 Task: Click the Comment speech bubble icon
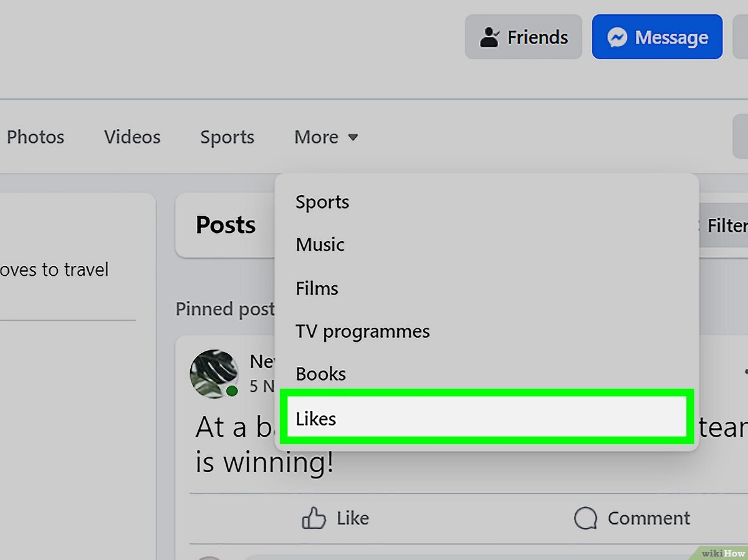[585, 518]
